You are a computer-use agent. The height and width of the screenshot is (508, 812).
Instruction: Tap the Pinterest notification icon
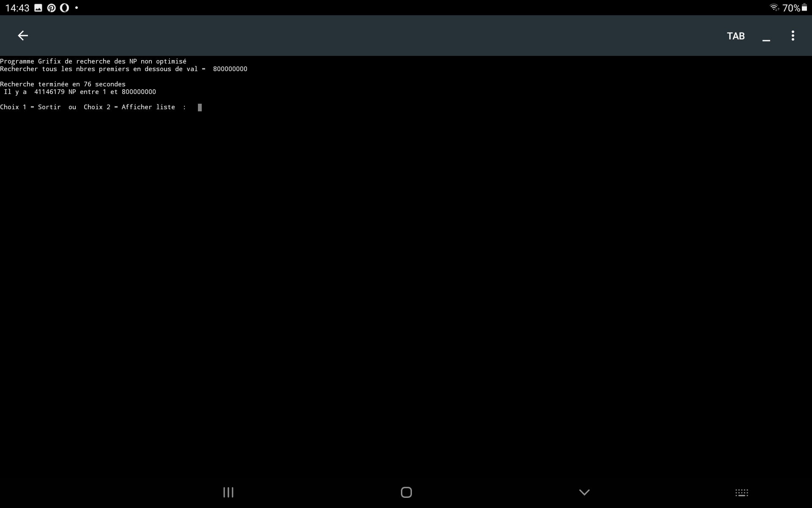tap(51, 8)
